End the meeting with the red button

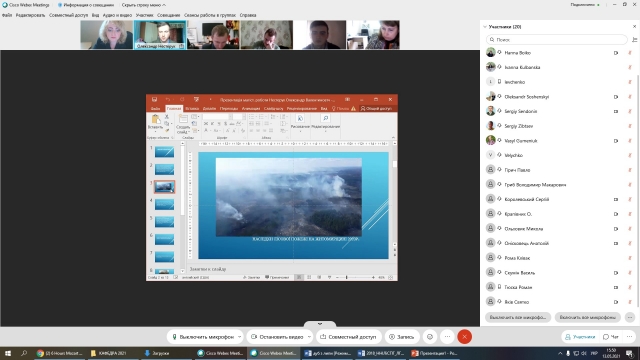tap(464, 337)
